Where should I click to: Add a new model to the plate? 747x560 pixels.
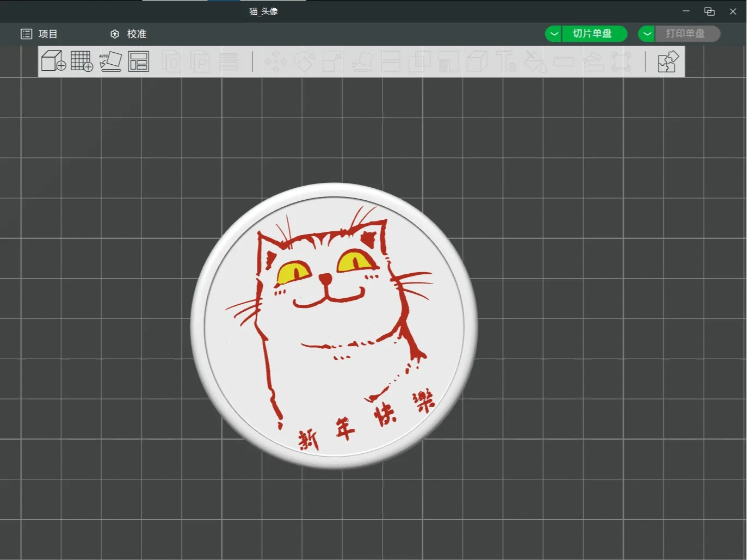click(53, 61)
